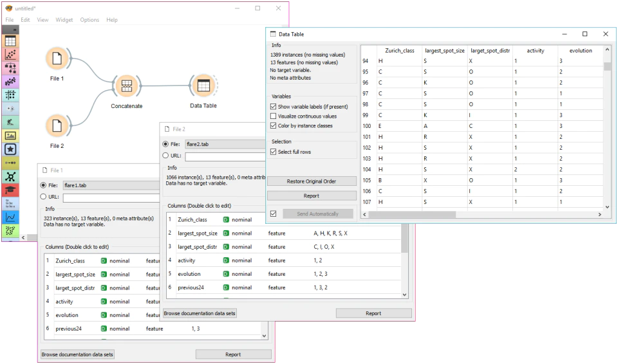This screenshot has width=618, height=364.
Task: Open the Time Series category line-chart icon
Action: pos(10,217)
